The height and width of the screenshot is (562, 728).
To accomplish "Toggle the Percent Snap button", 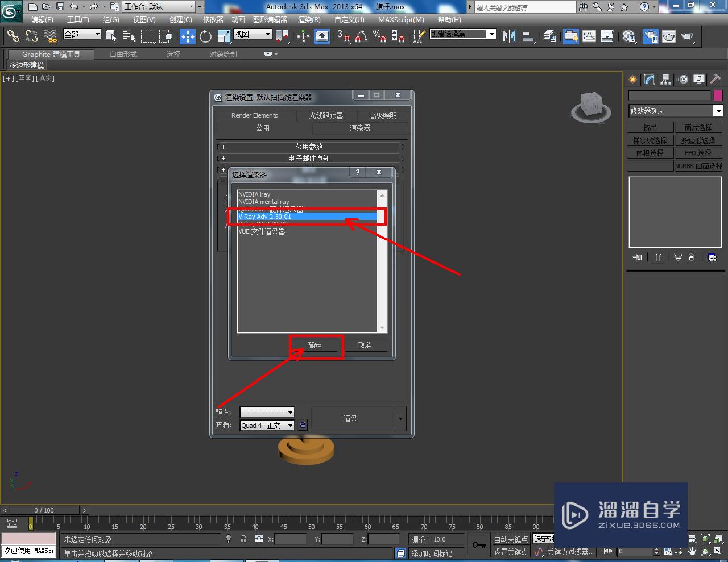I will pos(379,36).
